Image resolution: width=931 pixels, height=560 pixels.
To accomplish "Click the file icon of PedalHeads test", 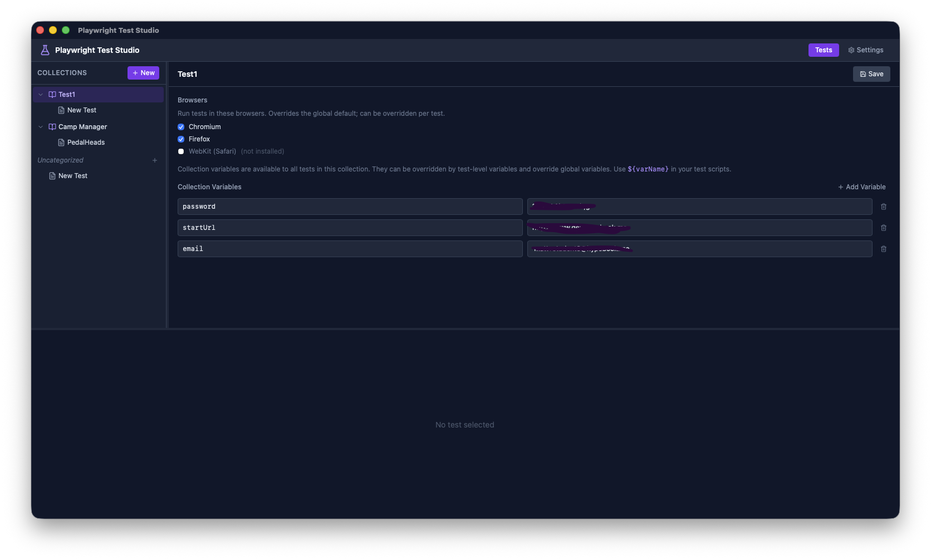I will click(61, 143).
